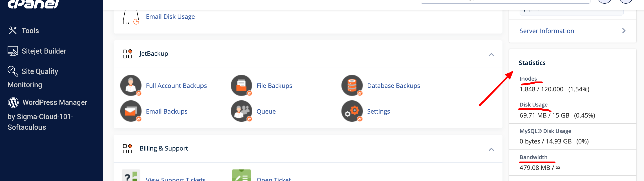This screenshot has height=181, width=644.
Task: Click the Queue people icon
Action: 242,111
